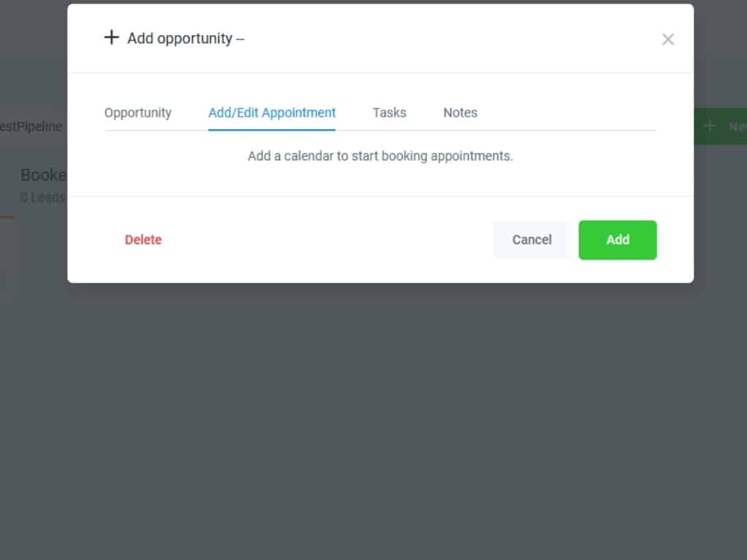Close the Add opportunity dialog
Image resolution: width=747 pixels, height=560 pixels.
667,39
